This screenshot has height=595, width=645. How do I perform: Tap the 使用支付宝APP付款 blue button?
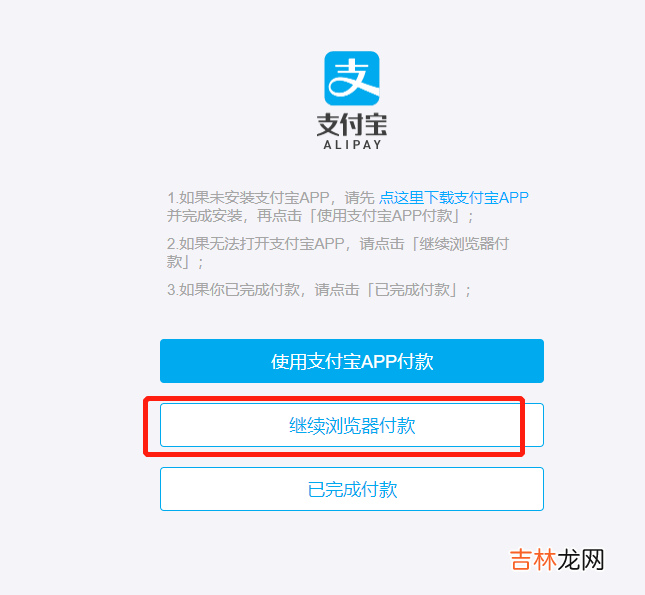[x=352, y=361]
